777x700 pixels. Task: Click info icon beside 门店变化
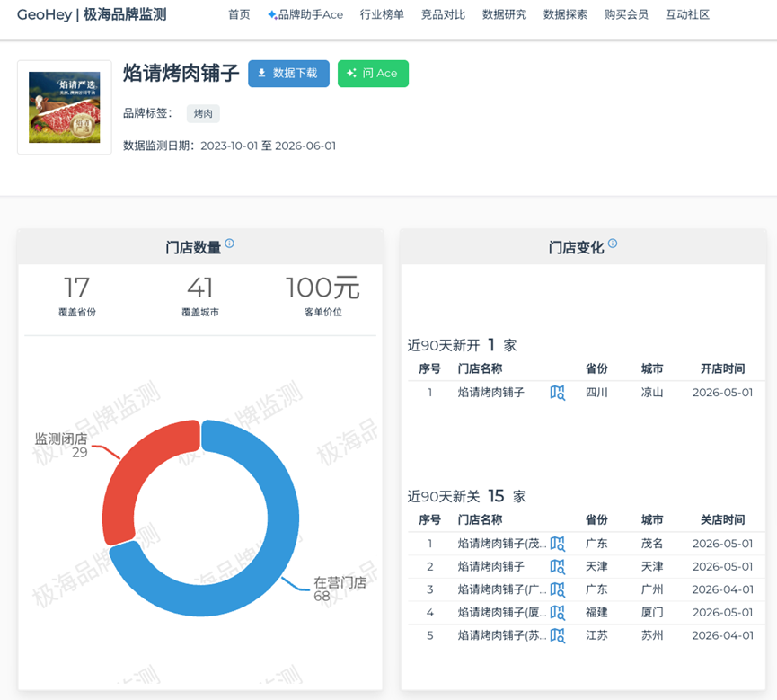click(x=613, y=243)
